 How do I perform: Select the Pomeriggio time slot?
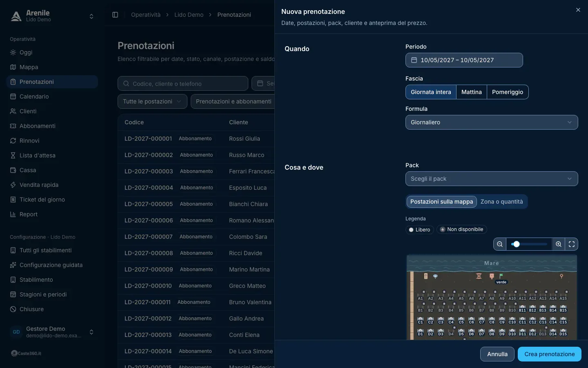(x=508, y=92)
